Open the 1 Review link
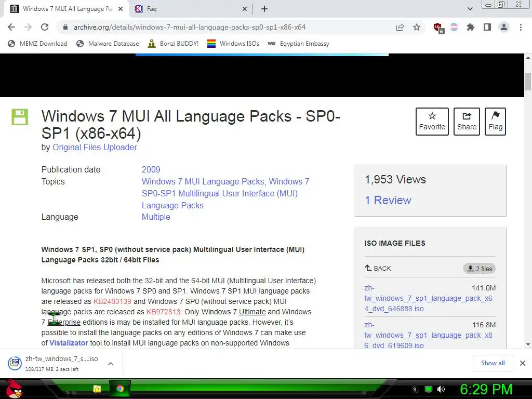 click(x=388, y=200)
